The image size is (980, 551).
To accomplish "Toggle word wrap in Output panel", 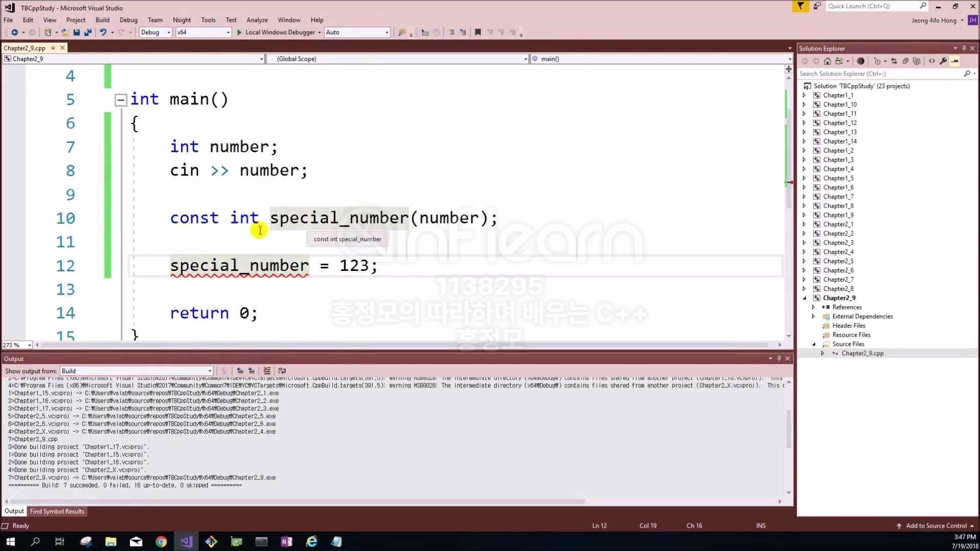I will coord(282,371).
